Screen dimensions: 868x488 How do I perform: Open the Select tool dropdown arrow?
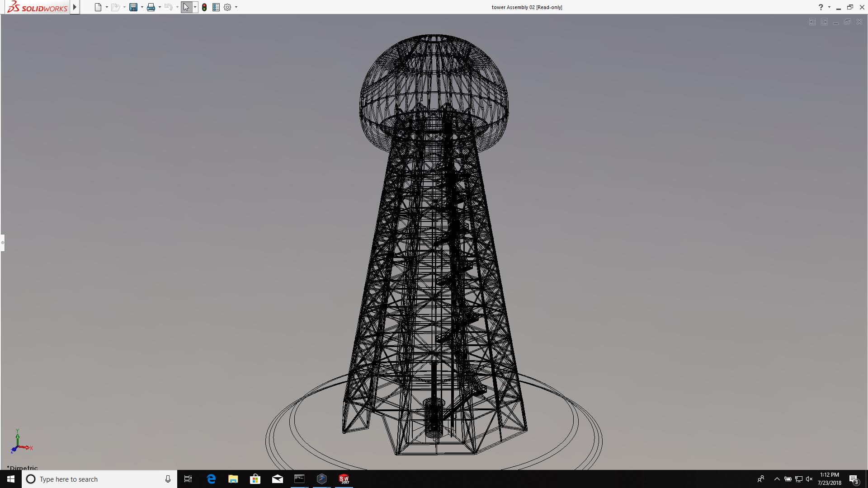click(x=195, y=7)
